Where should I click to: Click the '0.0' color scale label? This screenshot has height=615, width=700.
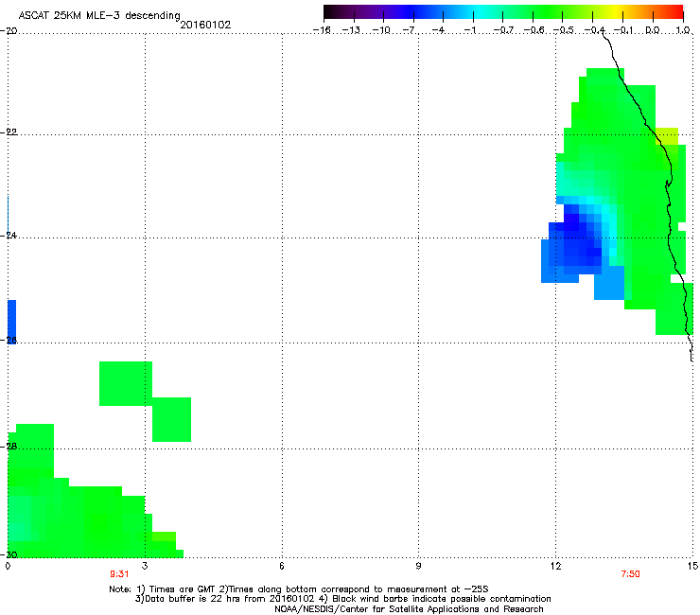click(x=653, y=30)
